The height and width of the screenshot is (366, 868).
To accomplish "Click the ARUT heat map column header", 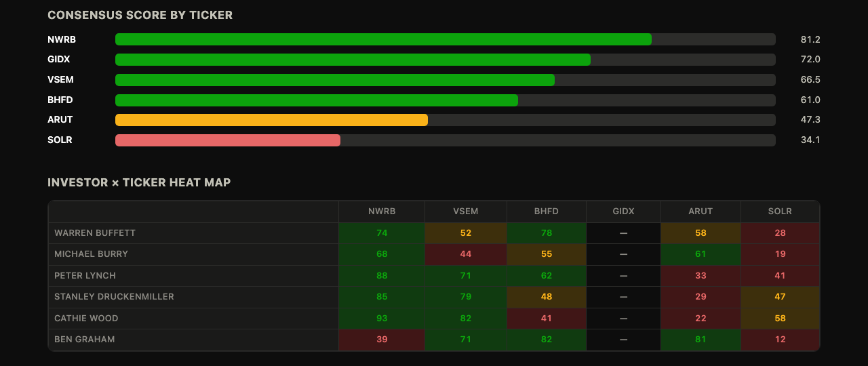I will point(701,211).
